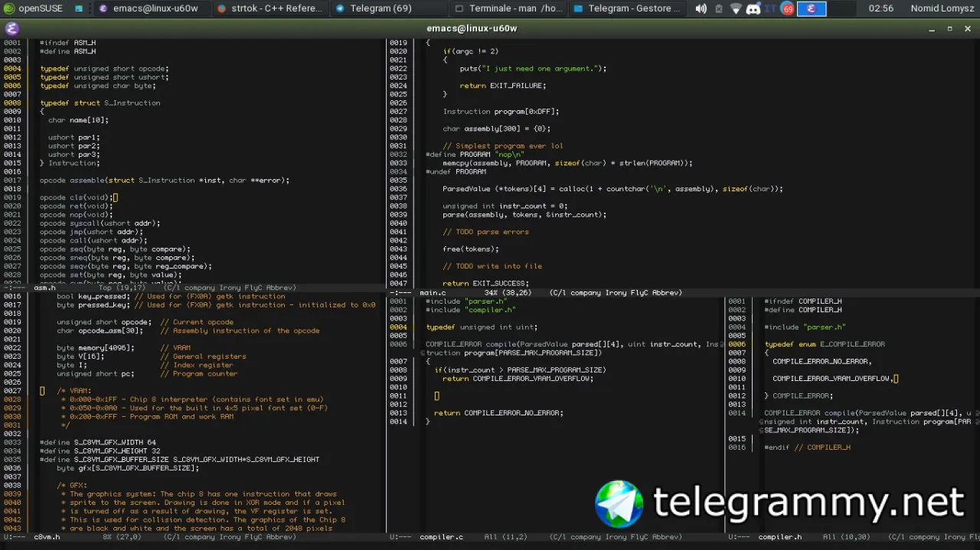Click the 'opcode ret(void);' declaration
The width and height of the screenshot is (980, 550).
pos(76,206)
